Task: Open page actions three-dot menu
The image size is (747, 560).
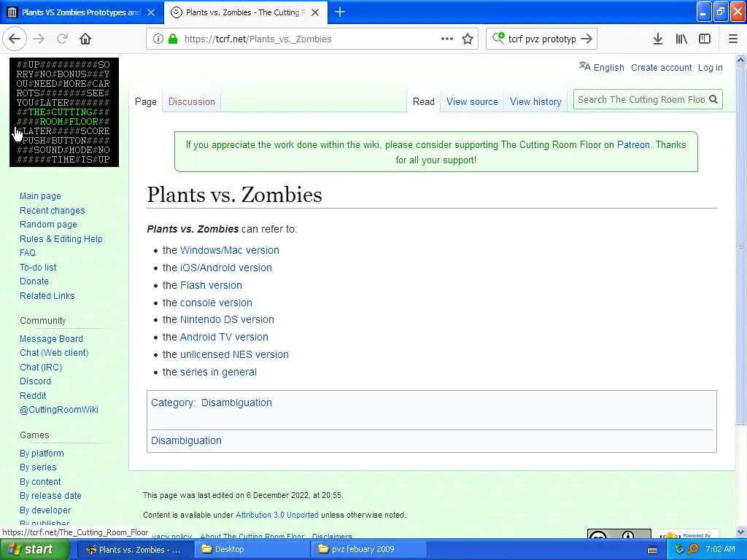Action: click(447, 39)
